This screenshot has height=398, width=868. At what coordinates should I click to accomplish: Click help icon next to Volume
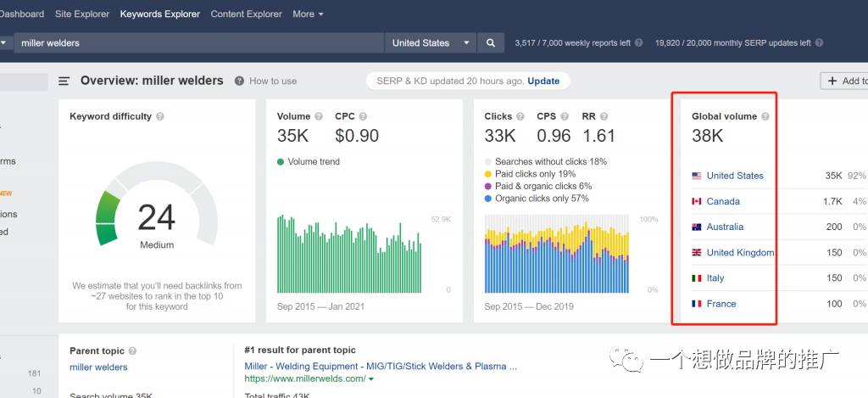click(x=319, y=116)
